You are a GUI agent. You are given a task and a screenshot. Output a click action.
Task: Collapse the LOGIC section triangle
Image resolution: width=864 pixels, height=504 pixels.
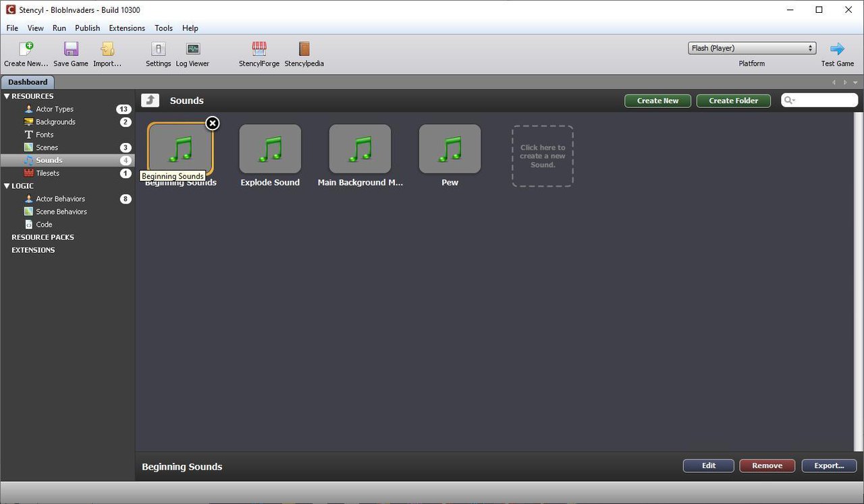click(x=7, y=186)
